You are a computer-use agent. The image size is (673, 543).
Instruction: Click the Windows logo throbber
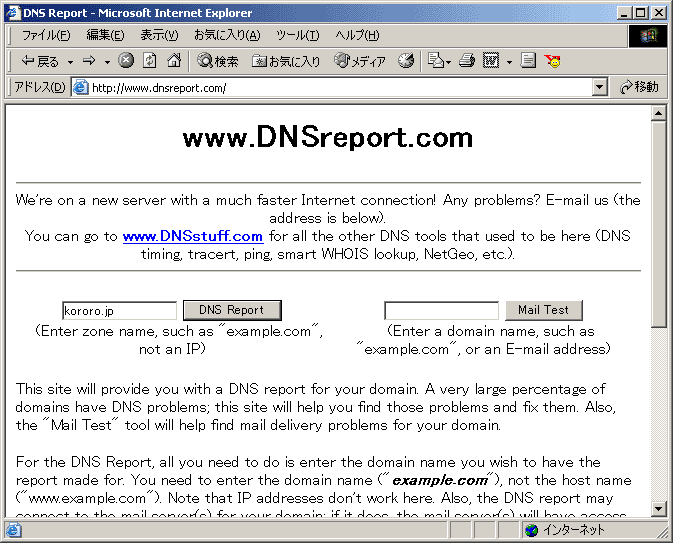pyautogui.click(x=648, y=36)
